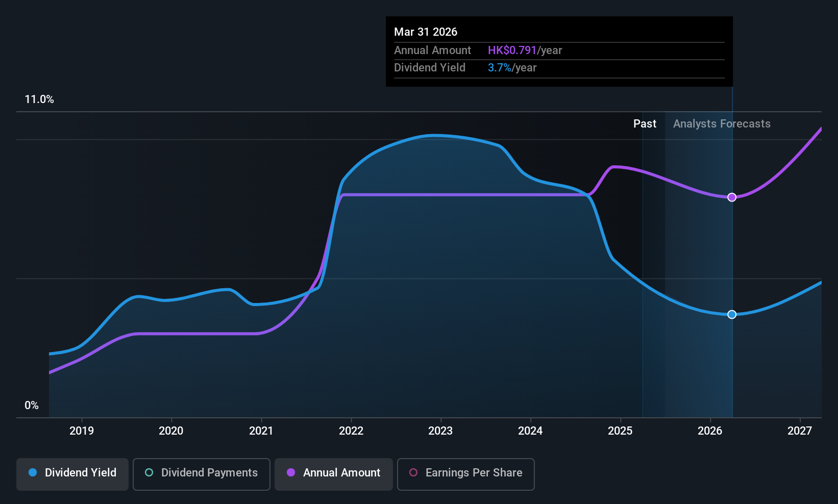Click the 2025 x-axis label
Screen dimensions: 838x504
click(620, 431)
